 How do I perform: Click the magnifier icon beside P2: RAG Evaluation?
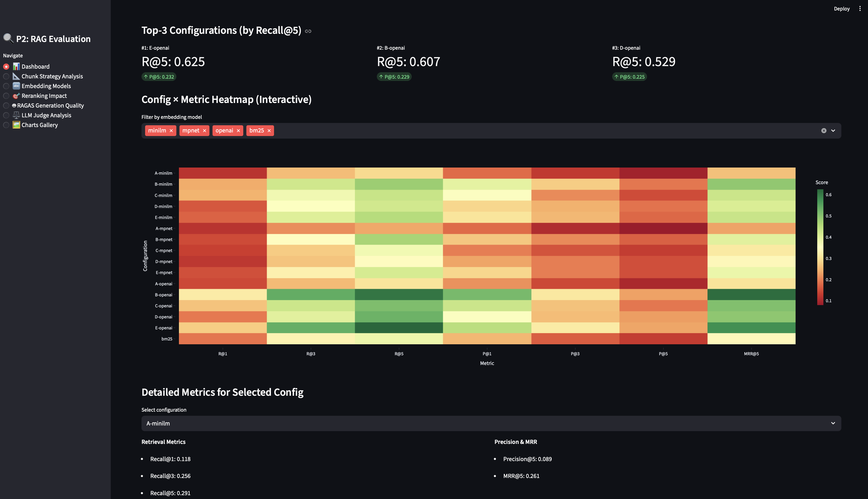tap(8, 38)
